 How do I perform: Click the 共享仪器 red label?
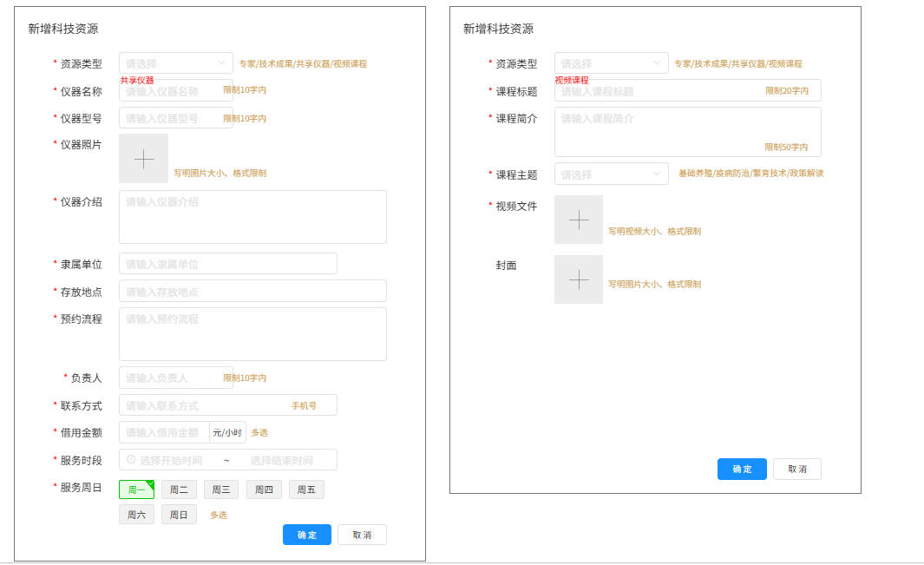[x=137, y=80]
